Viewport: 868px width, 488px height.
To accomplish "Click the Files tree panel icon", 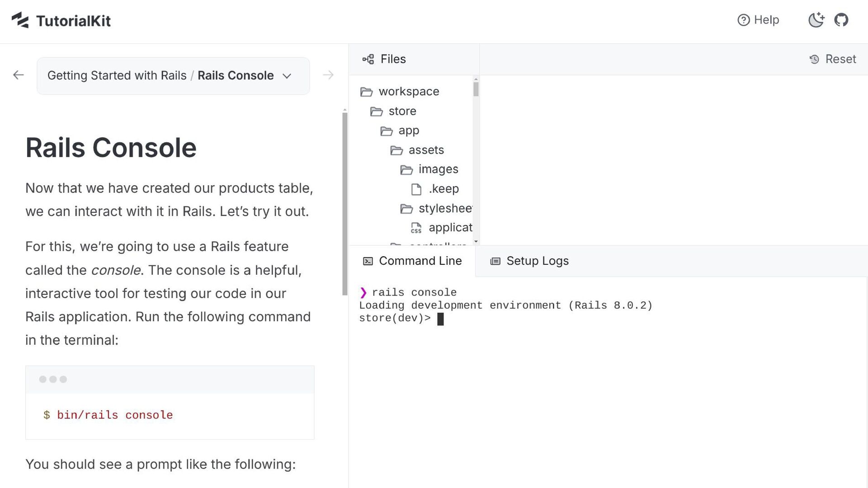I will click(x=368, y=59).
